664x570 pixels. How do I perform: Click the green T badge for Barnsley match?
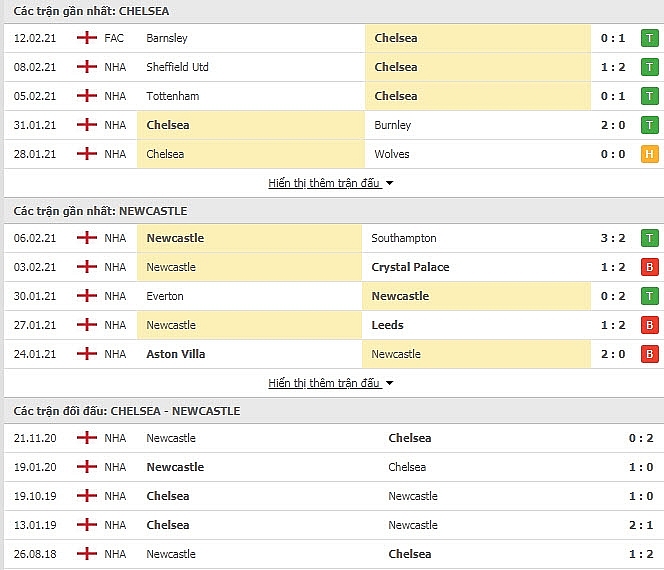click(649, 38)
